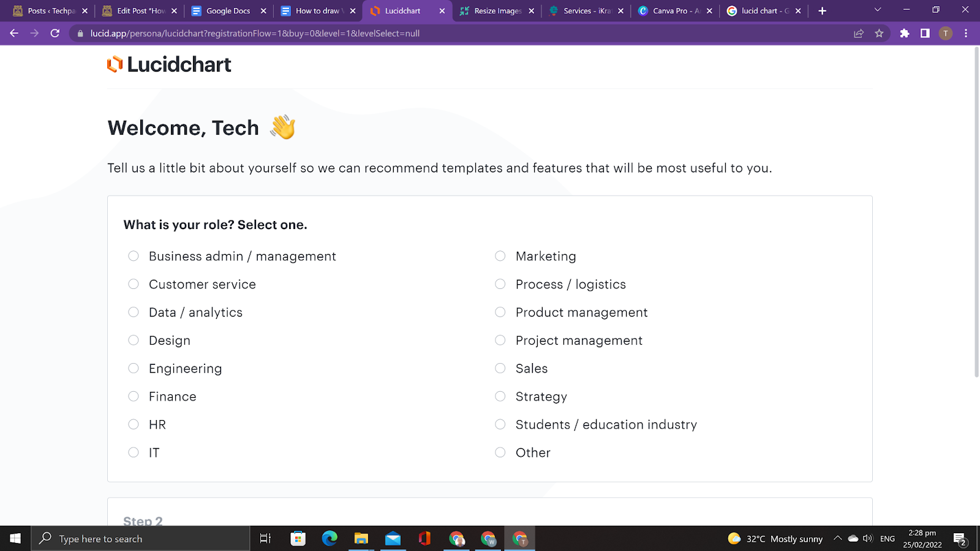The height and width of the screenshot is (551, 980).
Task: Click the browser address bar URL
Action: (x=255, y=33)
